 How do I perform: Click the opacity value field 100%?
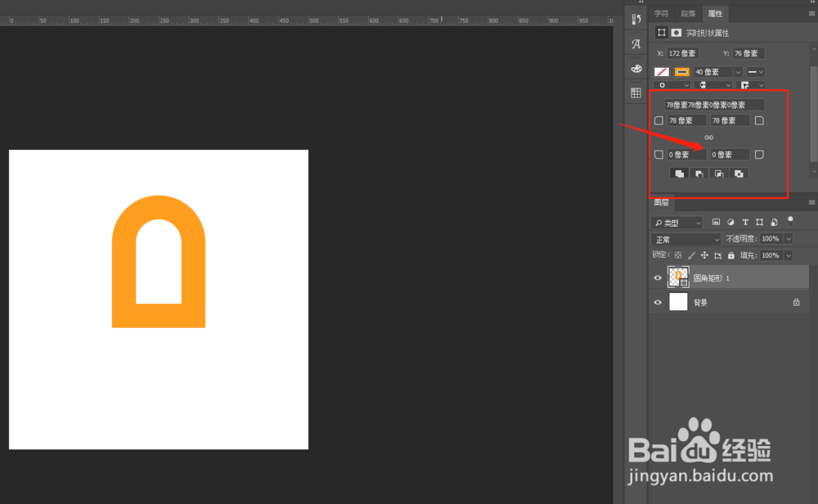coord(771,239)
